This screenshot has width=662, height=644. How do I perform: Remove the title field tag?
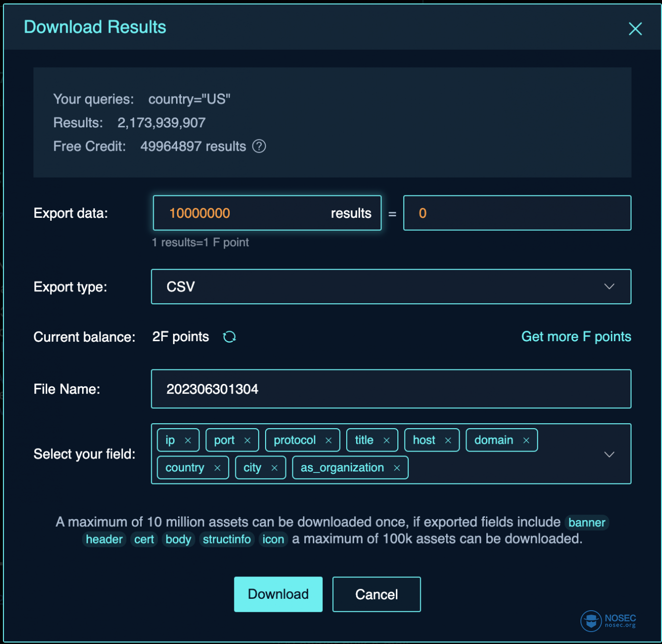click(386, 440)
